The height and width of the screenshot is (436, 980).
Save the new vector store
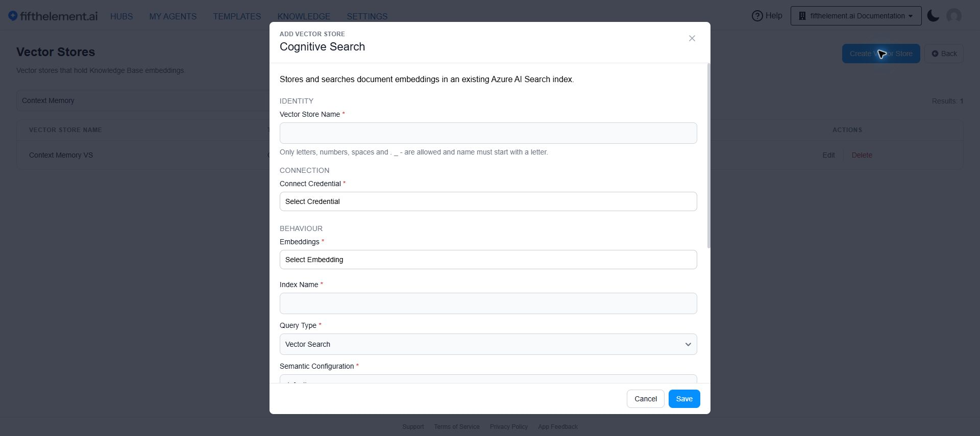tap(684, 399)
